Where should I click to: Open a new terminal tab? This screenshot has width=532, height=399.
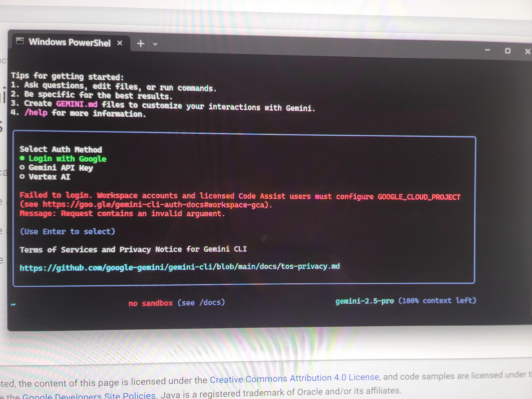[141, 44]
